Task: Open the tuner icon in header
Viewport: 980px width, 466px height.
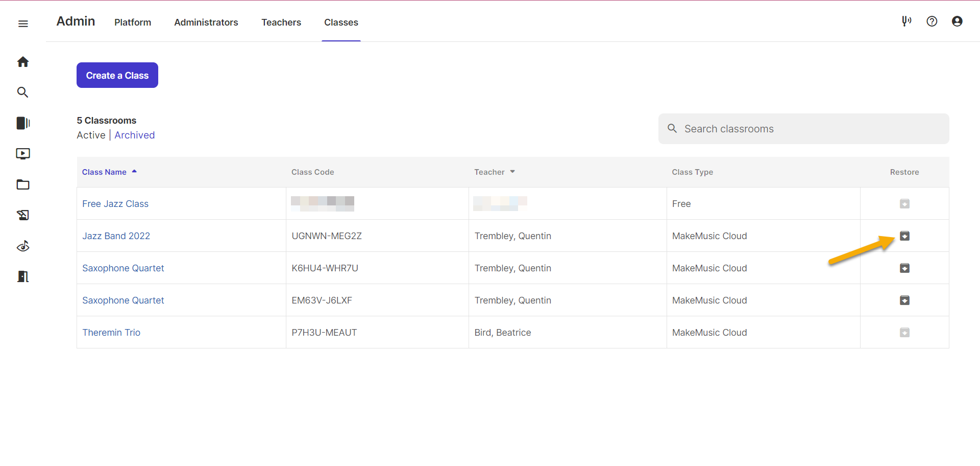Action: 906,21
